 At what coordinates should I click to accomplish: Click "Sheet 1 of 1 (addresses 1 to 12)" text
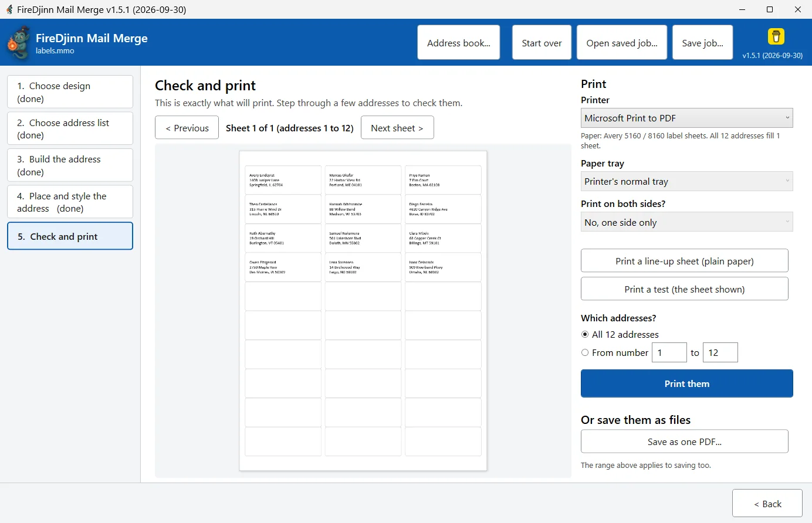click(290, 128)
